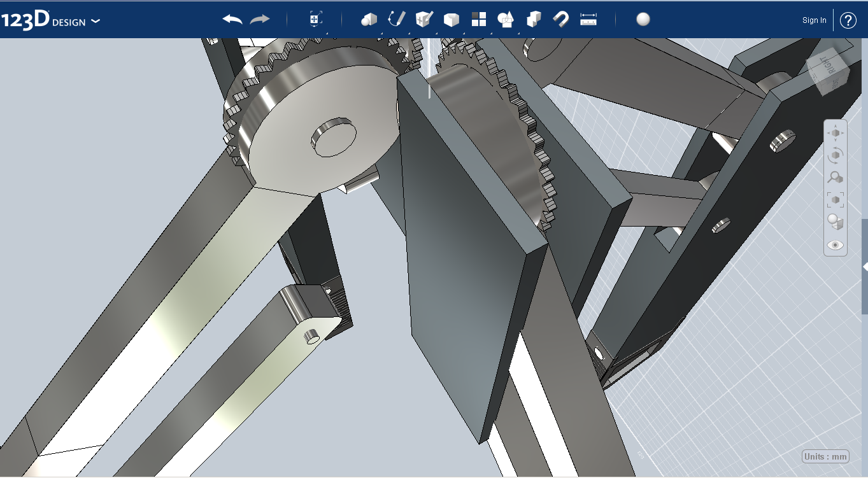Click the Sign In link
Screen dimensions: 868x478
pyautogui.click(x=815, y=20)
